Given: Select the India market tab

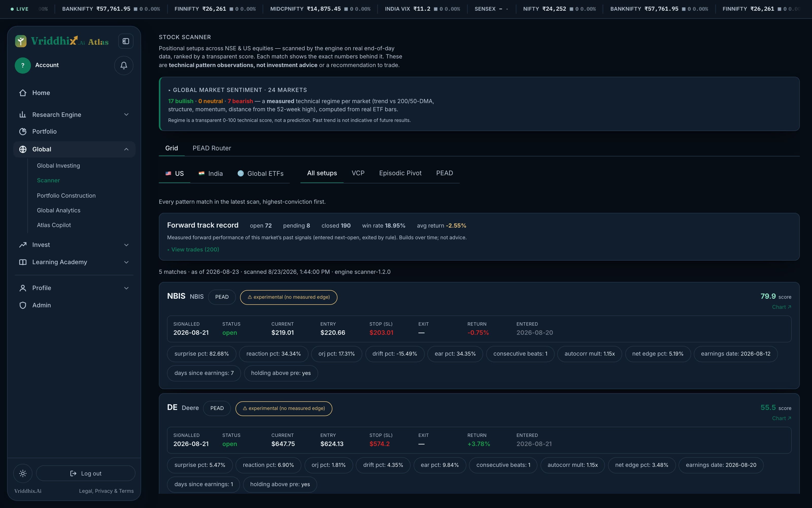Looking at the screenshot, I should (211, 173).
